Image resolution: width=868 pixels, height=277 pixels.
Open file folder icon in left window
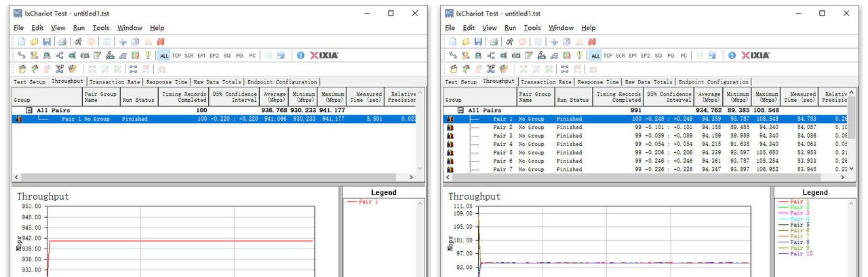pos(34,41)
